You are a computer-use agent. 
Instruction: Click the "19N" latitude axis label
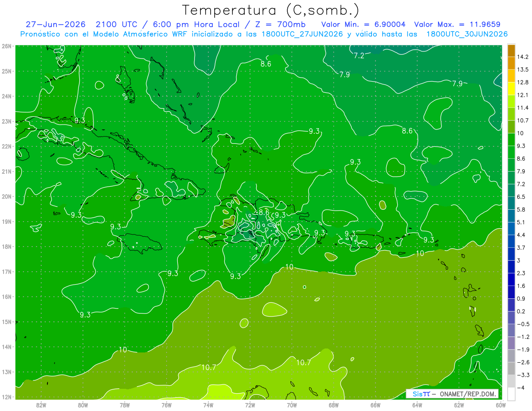[6, 222]
